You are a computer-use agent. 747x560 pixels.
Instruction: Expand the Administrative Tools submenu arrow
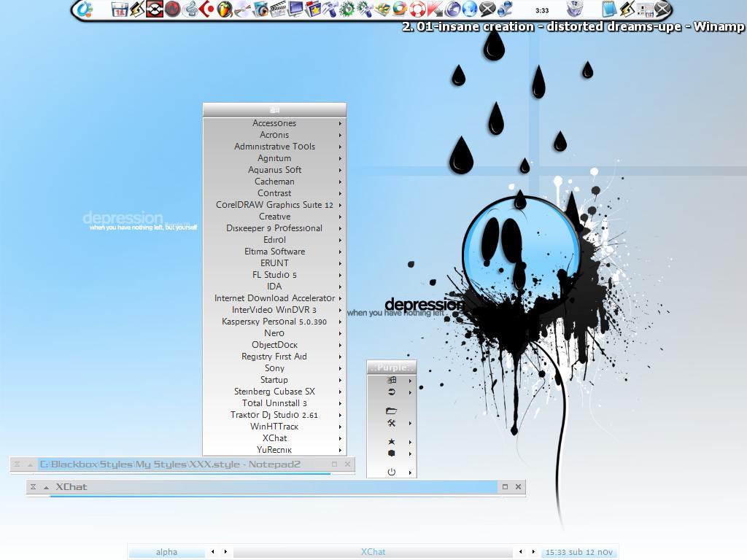340,147
